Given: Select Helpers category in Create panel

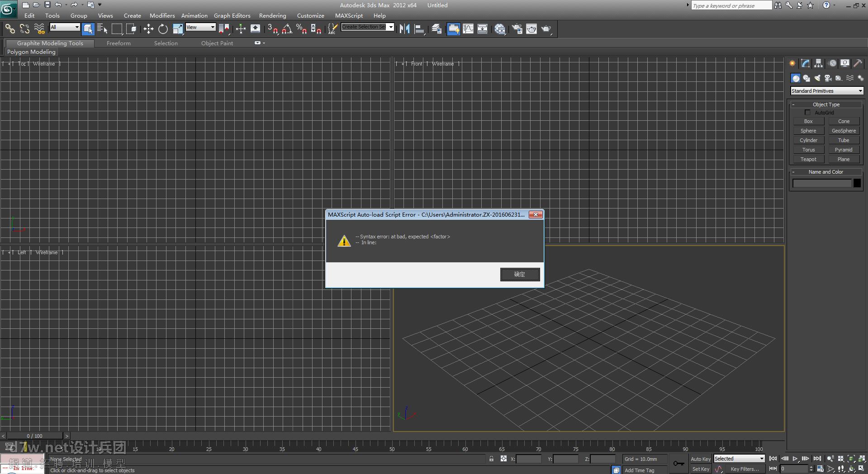Looking at the screenshot, I should pyautogui.click(x=839, y=78).
